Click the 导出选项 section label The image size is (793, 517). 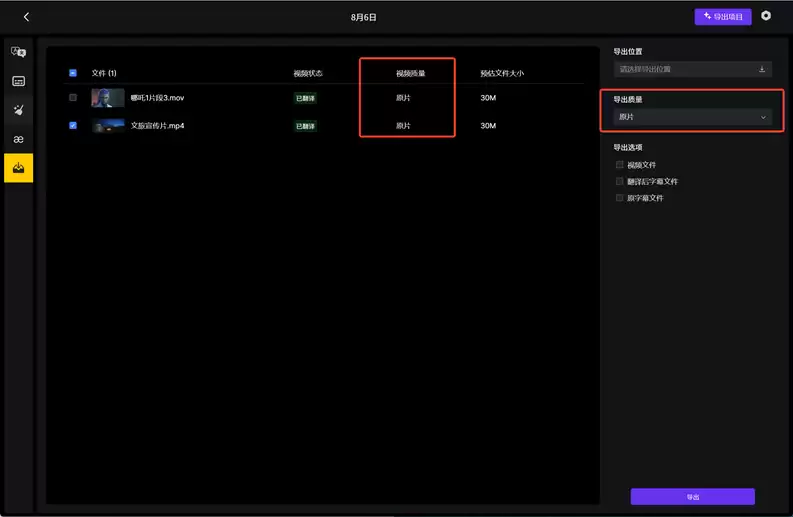point(628,147)
